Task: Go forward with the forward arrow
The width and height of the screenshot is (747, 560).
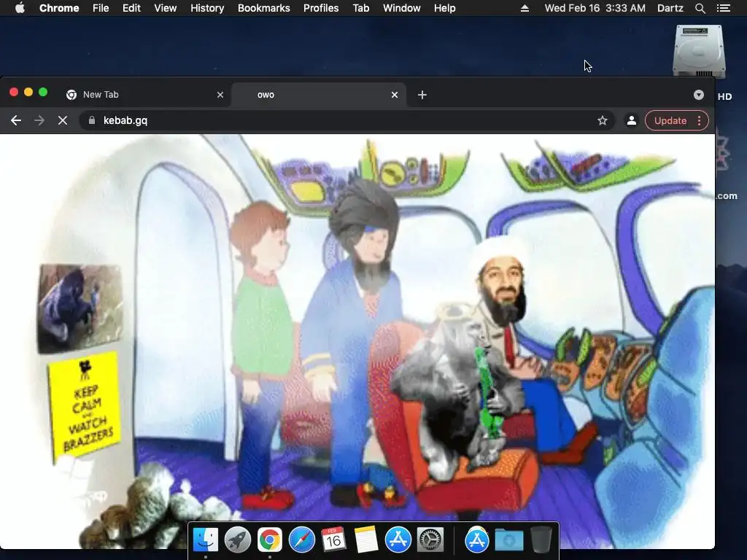Action: 39,120
